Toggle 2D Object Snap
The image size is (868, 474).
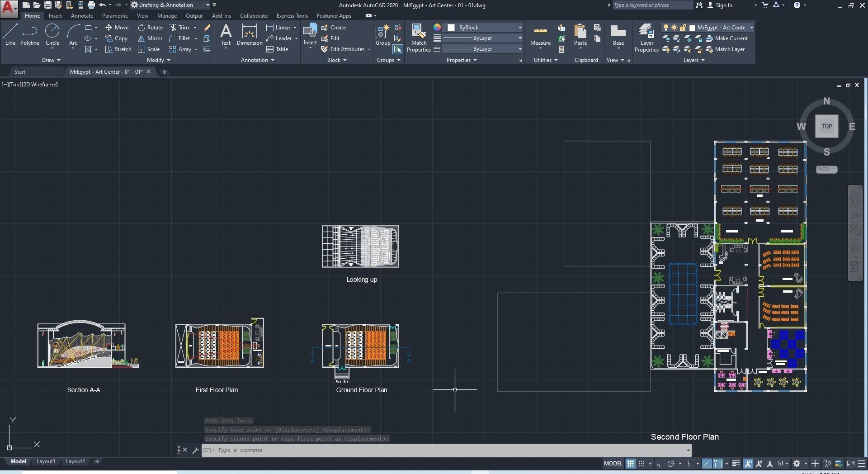[x=718, y=464]
